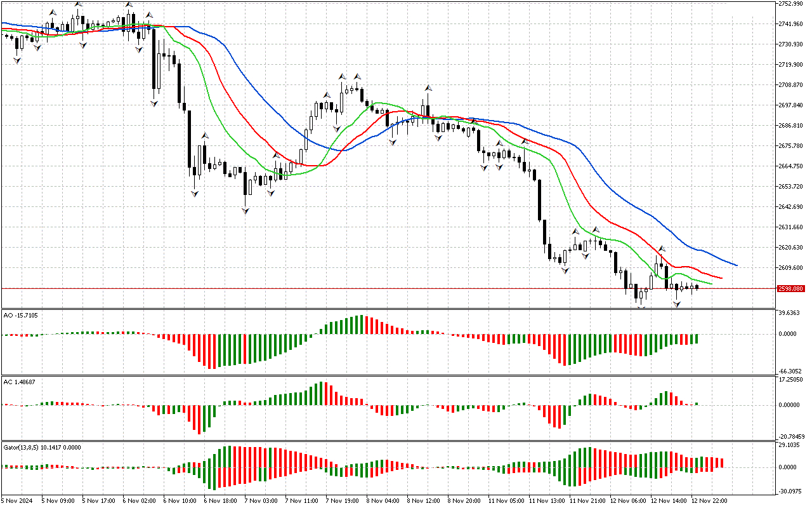The image size is (812, 508).
Task: Click the 5 Nov 2024 date label
Action: pyautogui.click(x=16, y=500)
